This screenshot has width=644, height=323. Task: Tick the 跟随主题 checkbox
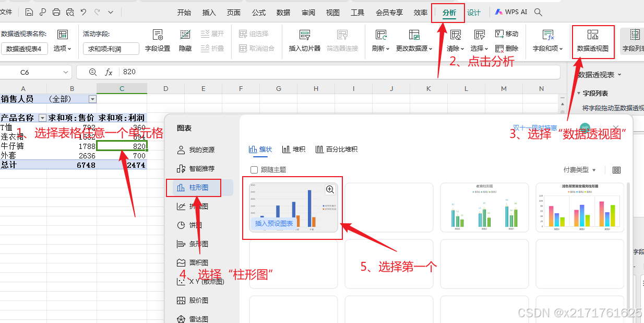point(254,170)
